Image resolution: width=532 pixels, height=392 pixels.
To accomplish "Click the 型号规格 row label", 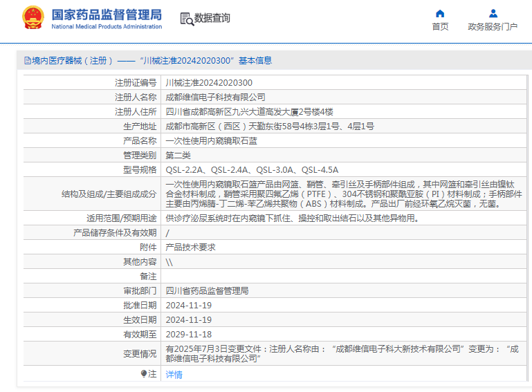I will pyautogui.click(x=140, y=170).
